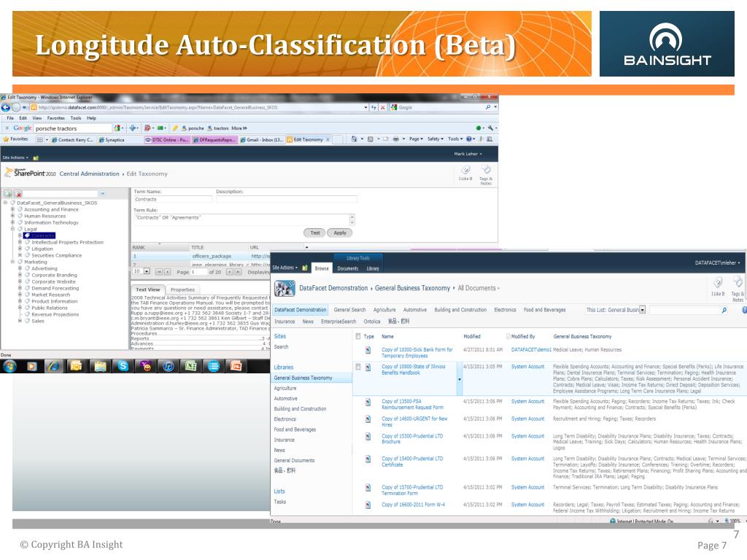The height and width of the screenshot is (560, 747).
Task: Click the IE refresh button in address bar
Action: pyautogui.click(x=374, y=108)
